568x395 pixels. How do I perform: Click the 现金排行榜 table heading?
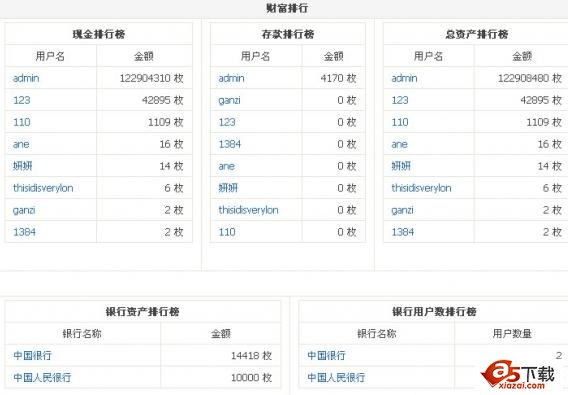point(99,34)
